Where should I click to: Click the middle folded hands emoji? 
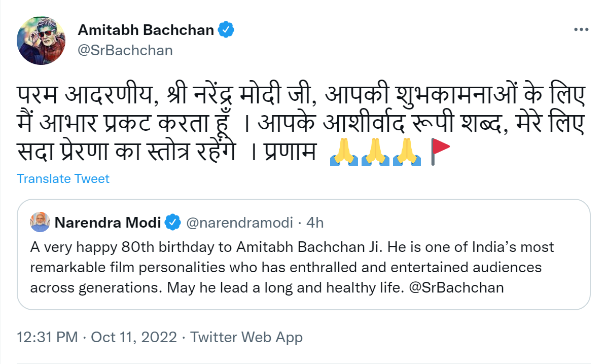(375, 152)
